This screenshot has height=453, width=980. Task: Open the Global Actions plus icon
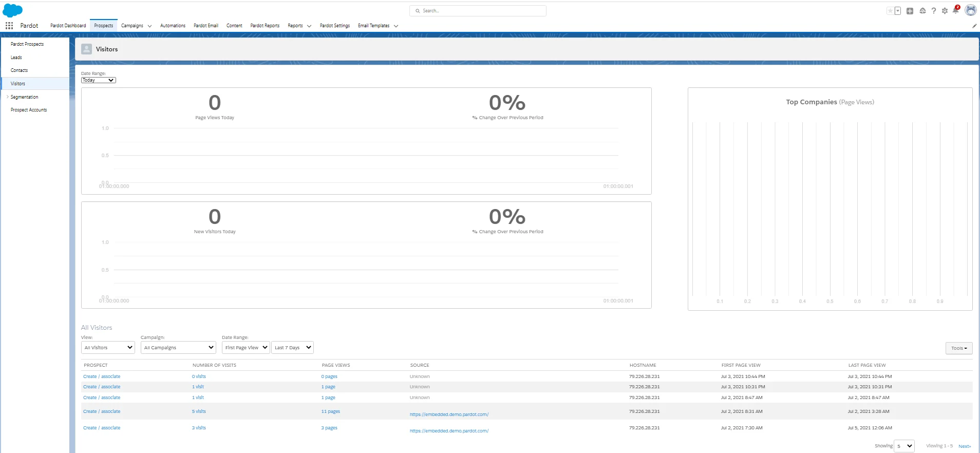click(x=910, y=11)
